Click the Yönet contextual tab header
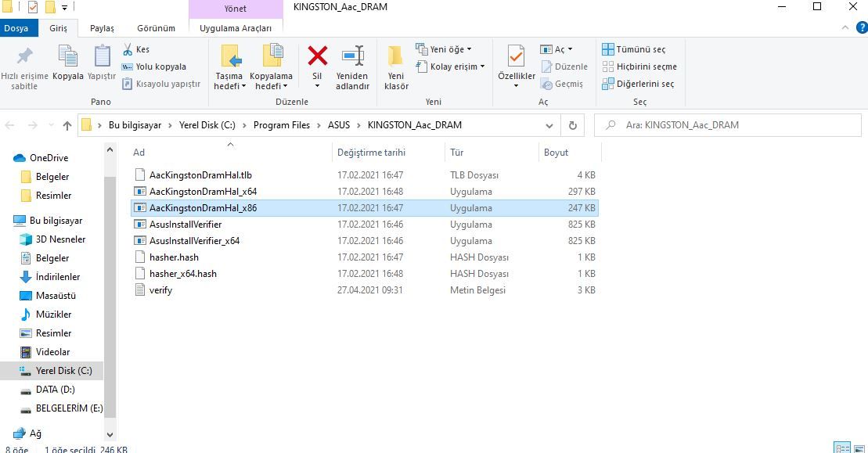868x453 pixels. (236, 9)
